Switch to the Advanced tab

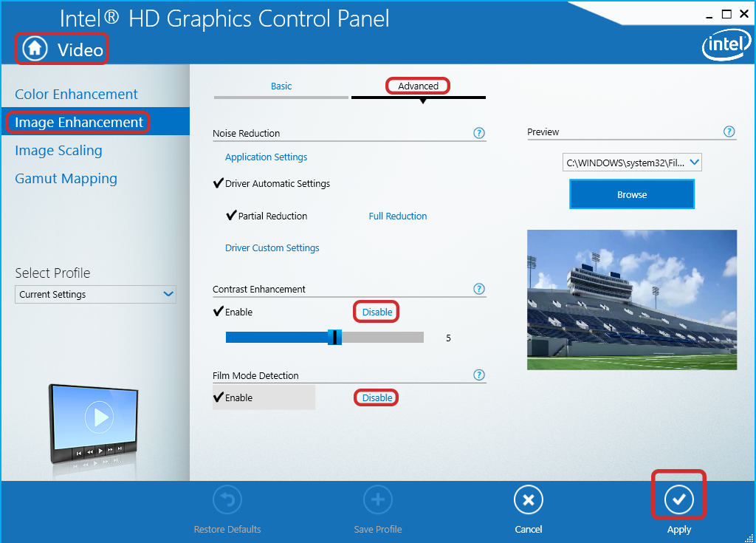[418, 86]
